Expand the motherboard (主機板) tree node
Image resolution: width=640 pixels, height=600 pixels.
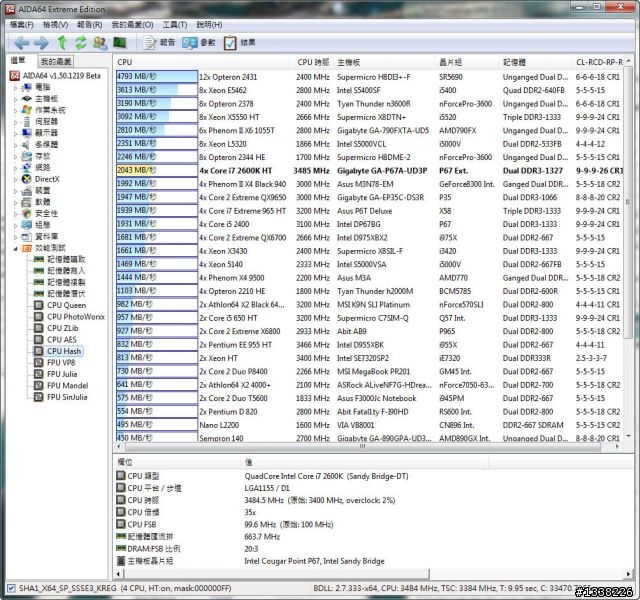click(x=15, y=99)
